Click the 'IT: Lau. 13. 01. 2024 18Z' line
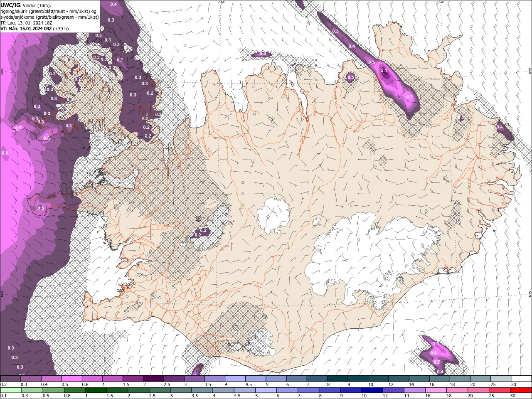This screenshot has width=532, height=399. point(26,23)
